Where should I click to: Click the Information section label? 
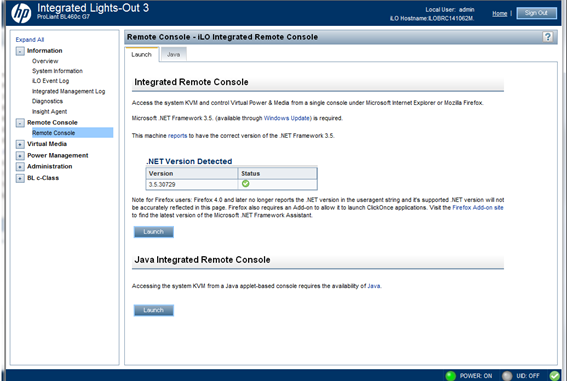click(45, 51)
